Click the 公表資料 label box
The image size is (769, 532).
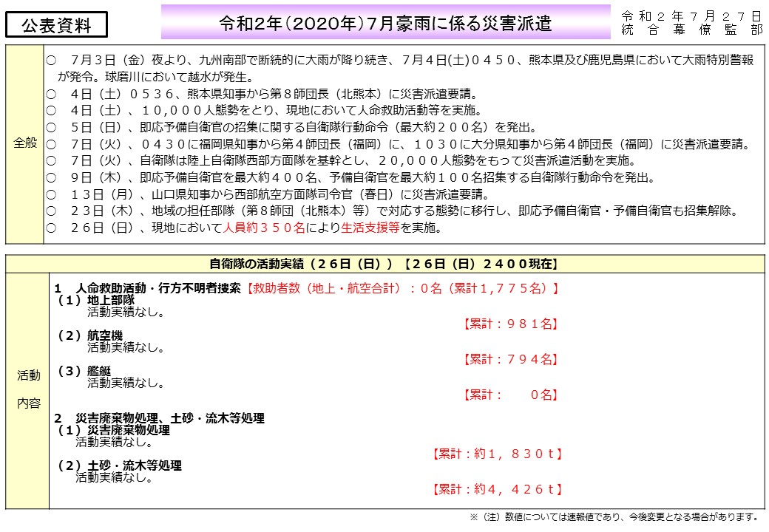click(56, 25)
